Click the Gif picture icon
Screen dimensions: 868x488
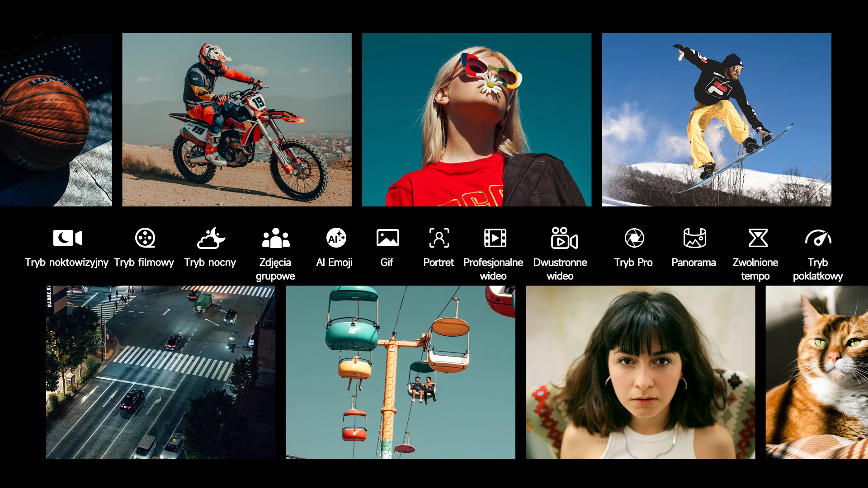point(387,238)
